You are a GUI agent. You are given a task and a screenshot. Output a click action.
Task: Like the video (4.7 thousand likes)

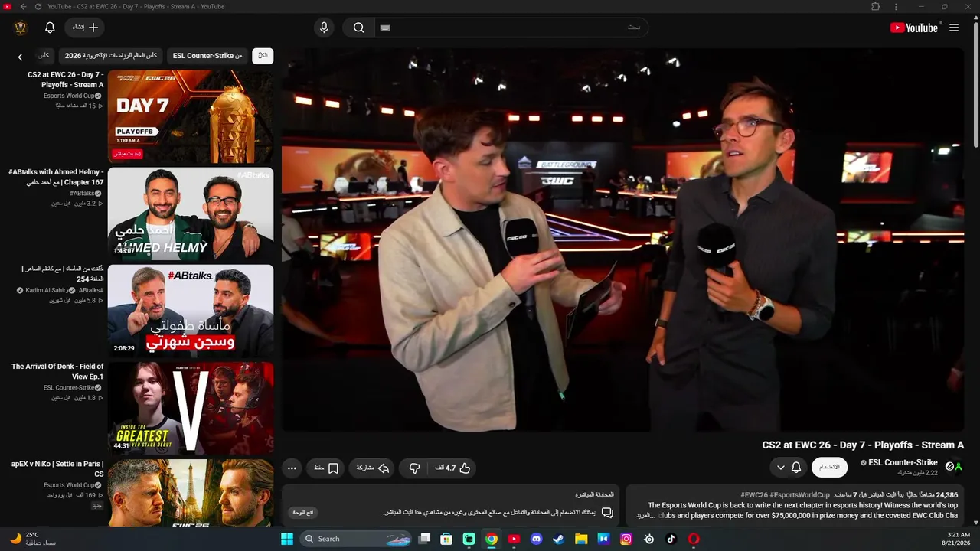[x=452, y=468]
